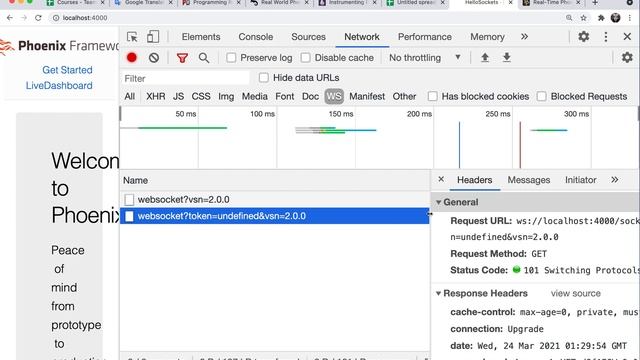Open the browser extensions puzzle icon
This screenshot has width=640, height=360.
[601, 18]
